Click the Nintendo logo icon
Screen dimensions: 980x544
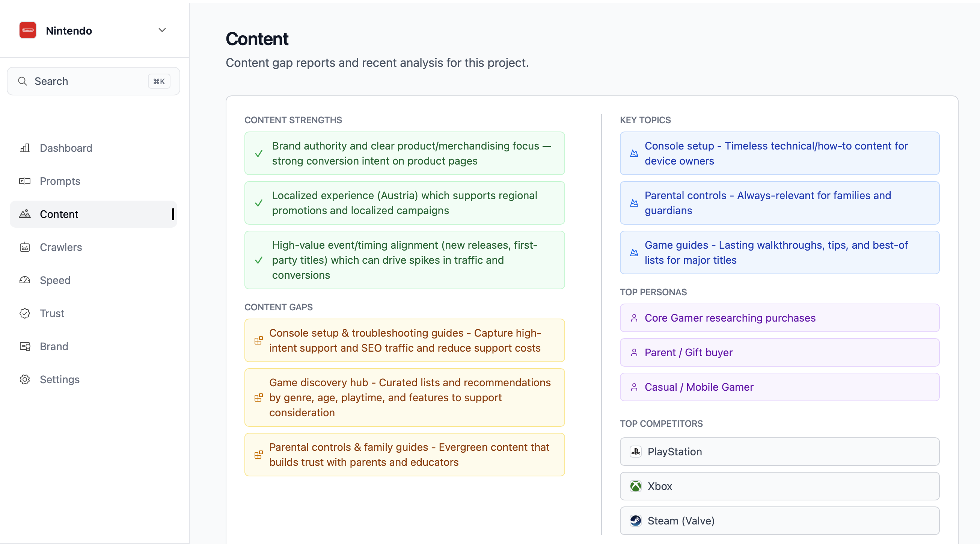[27, 30]
